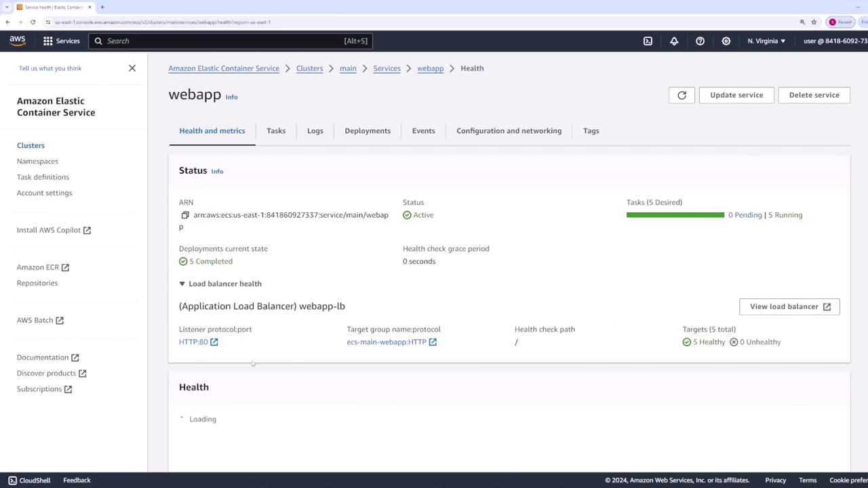Open the notifications bell icon
The width and height of the screenshot is (868, 488).
coord(674,41)
